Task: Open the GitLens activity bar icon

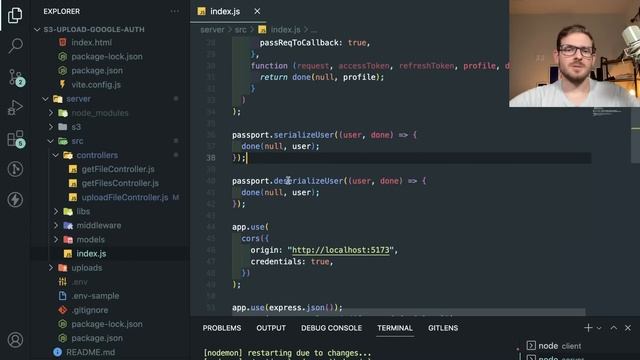Action: (15, 169)
